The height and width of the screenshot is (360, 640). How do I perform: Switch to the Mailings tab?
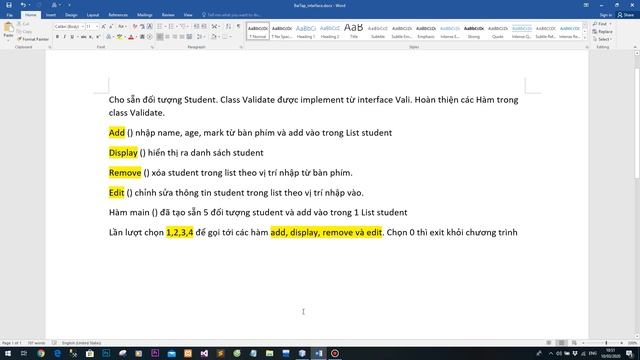[144, 15]
